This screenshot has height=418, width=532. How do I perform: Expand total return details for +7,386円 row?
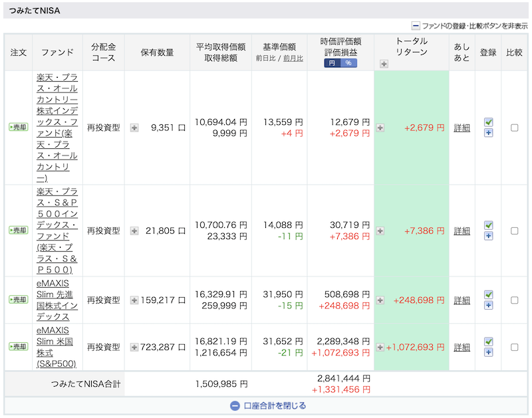click(x=380, y=231)
